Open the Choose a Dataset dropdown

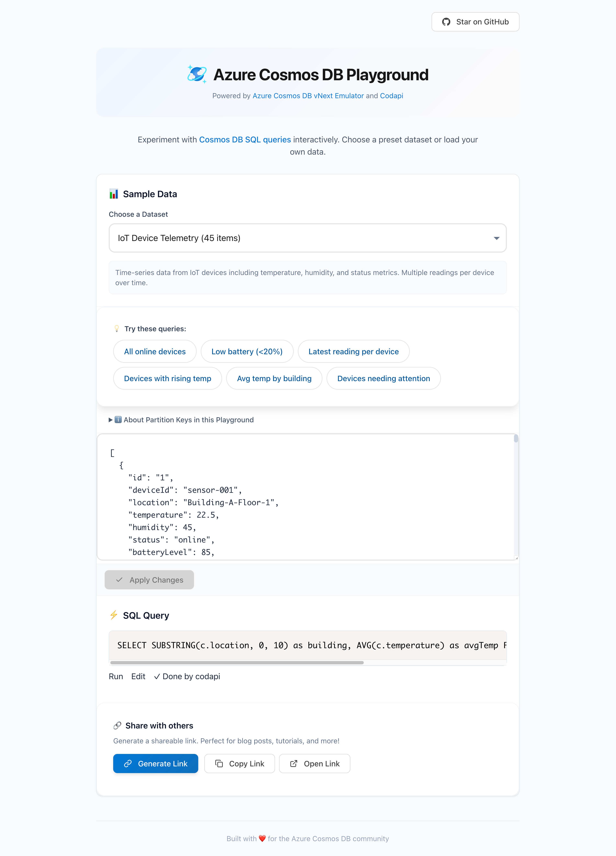307,238
